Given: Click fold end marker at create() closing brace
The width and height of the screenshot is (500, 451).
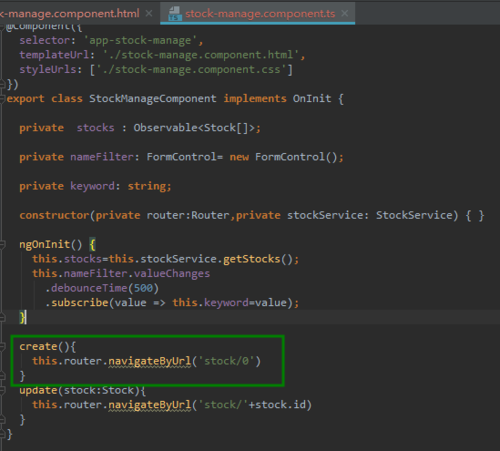Looking at the screenshot, I should pyautogui.click(x=2, y=376).
